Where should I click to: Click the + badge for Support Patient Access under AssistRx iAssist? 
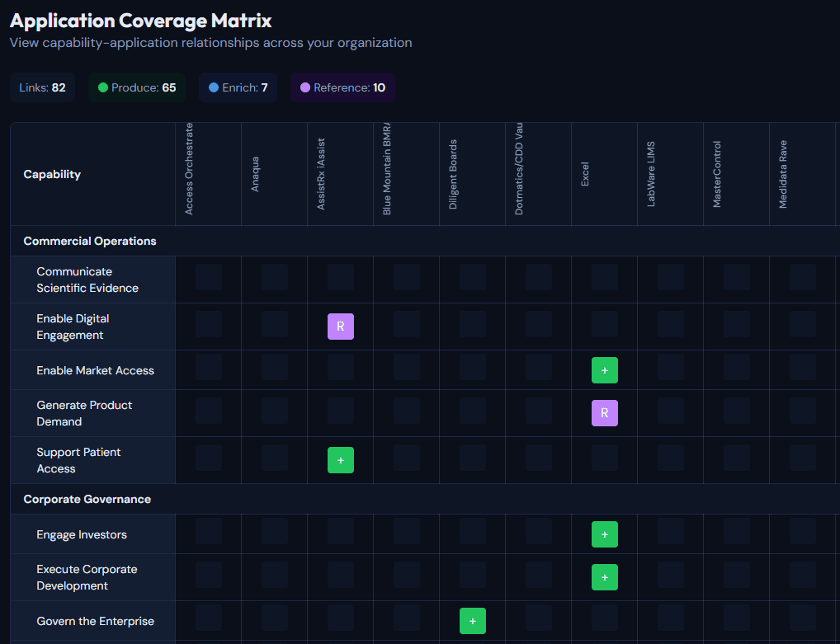341,459
